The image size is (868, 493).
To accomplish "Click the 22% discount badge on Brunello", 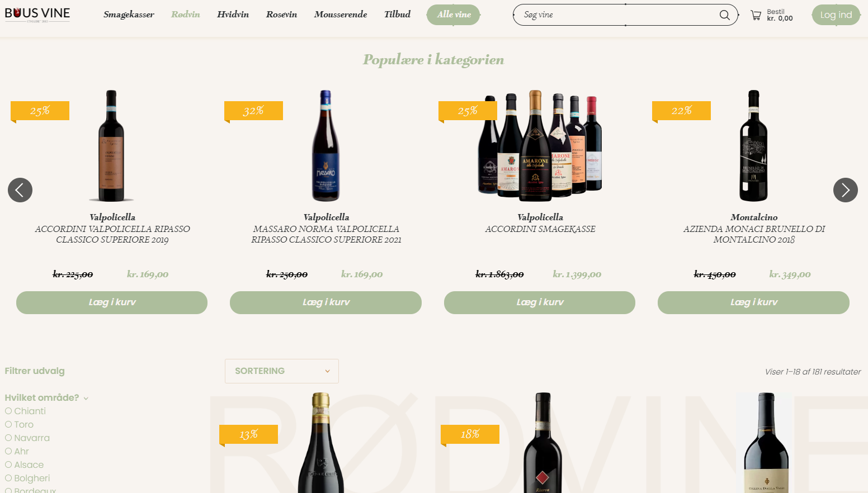I will click(x=681, y=111).
